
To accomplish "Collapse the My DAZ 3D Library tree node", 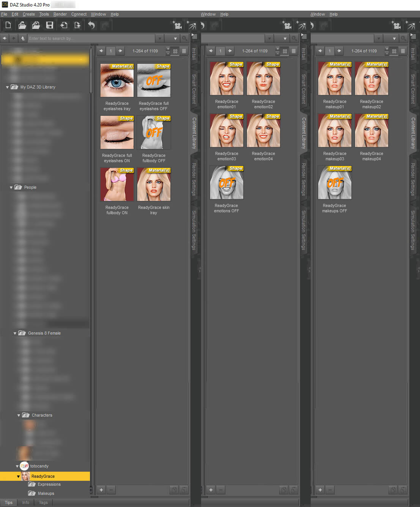I will (7, 87).
